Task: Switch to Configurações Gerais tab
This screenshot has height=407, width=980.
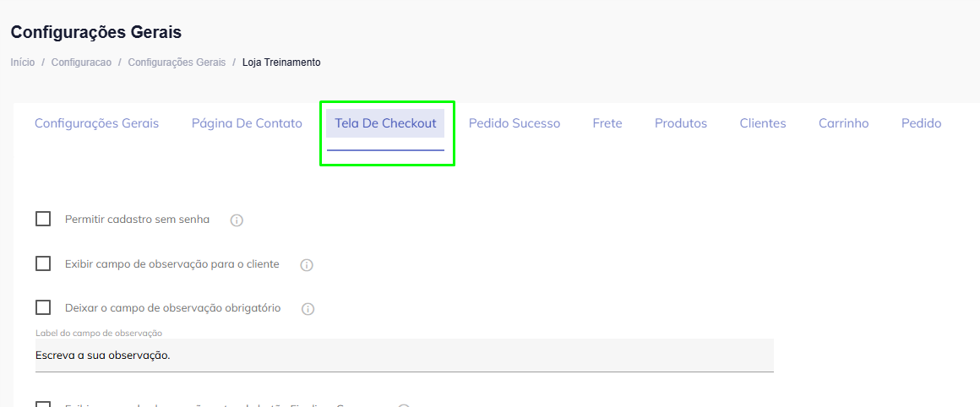Action: tap(96, 123)
